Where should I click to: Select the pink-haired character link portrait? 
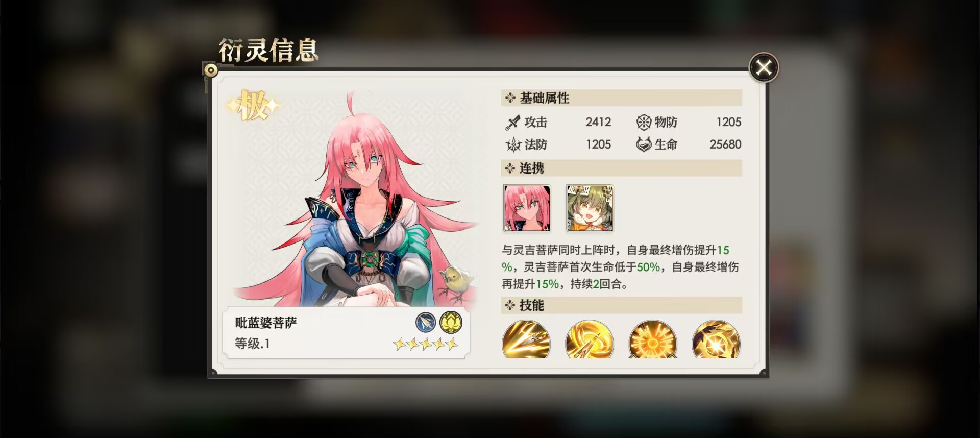tap(527, 208)
